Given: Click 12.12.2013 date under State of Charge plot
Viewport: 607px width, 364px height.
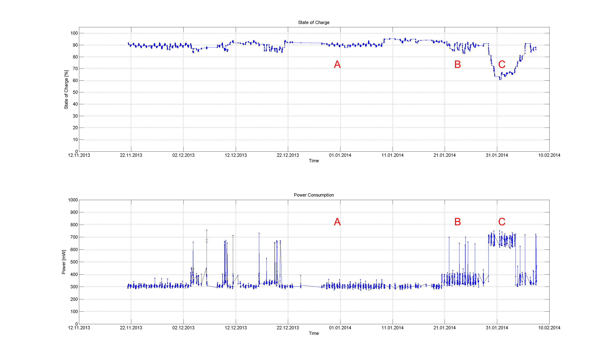Looking at the screenshot, I should pos(236,155).
